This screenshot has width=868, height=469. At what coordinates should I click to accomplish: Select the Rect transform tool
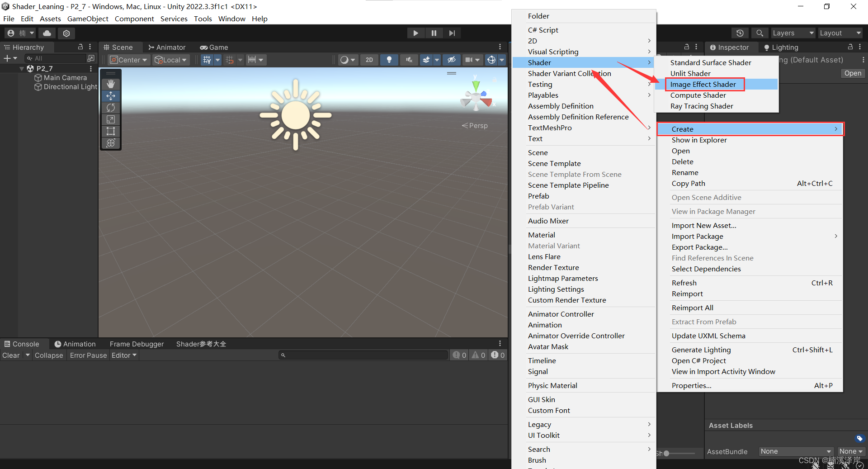tap(111, 131)
